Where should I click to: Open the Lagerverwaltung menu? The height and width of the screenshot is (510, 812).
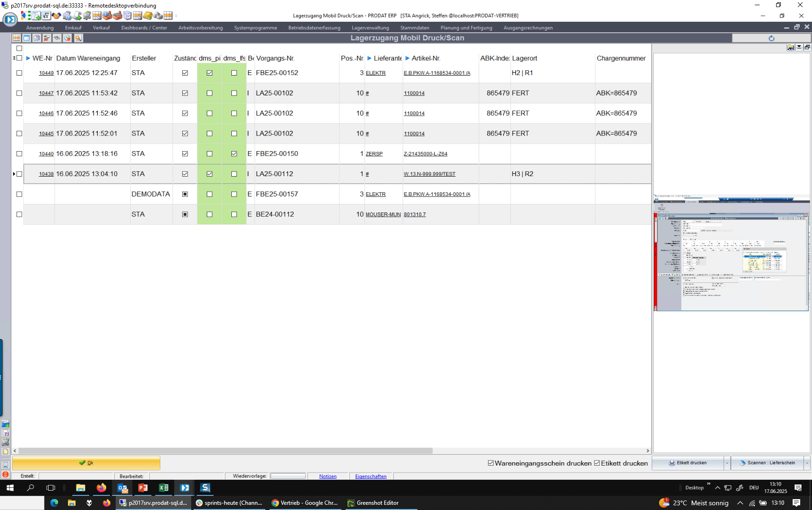370,28
